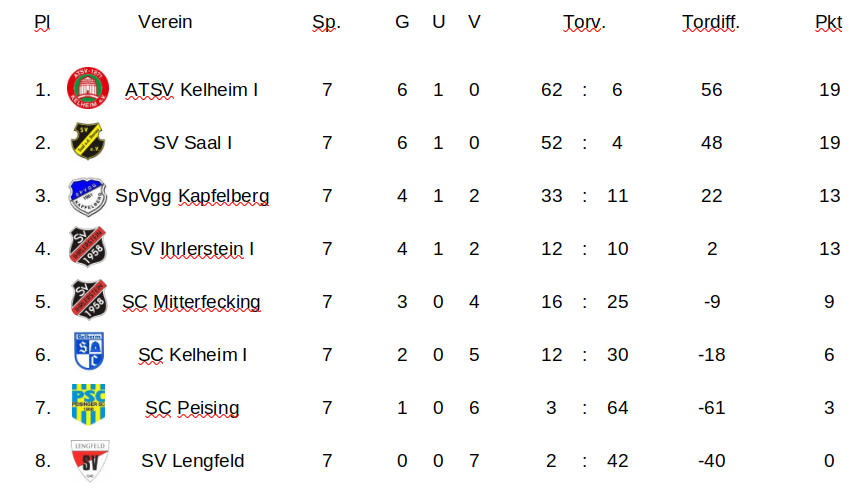
Task: Click the SV Saal club crest
Action: (88, 142)
